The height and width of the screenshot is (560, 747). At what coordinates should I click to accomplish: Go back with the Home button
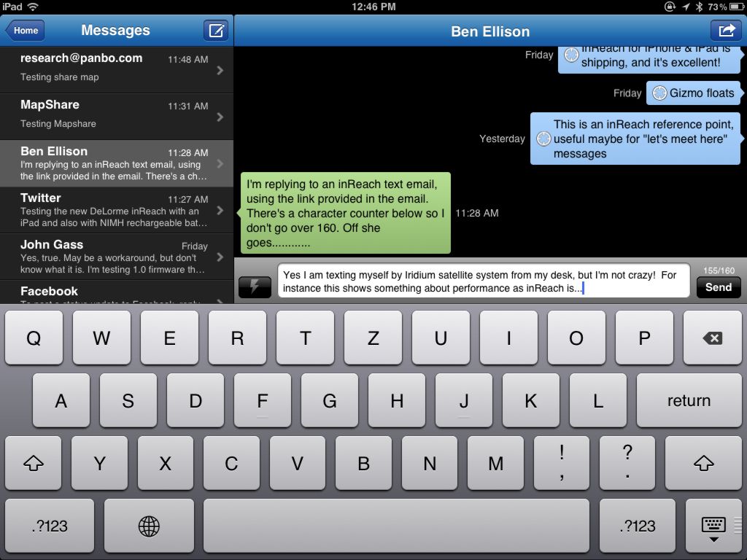[x=25, y=31]
